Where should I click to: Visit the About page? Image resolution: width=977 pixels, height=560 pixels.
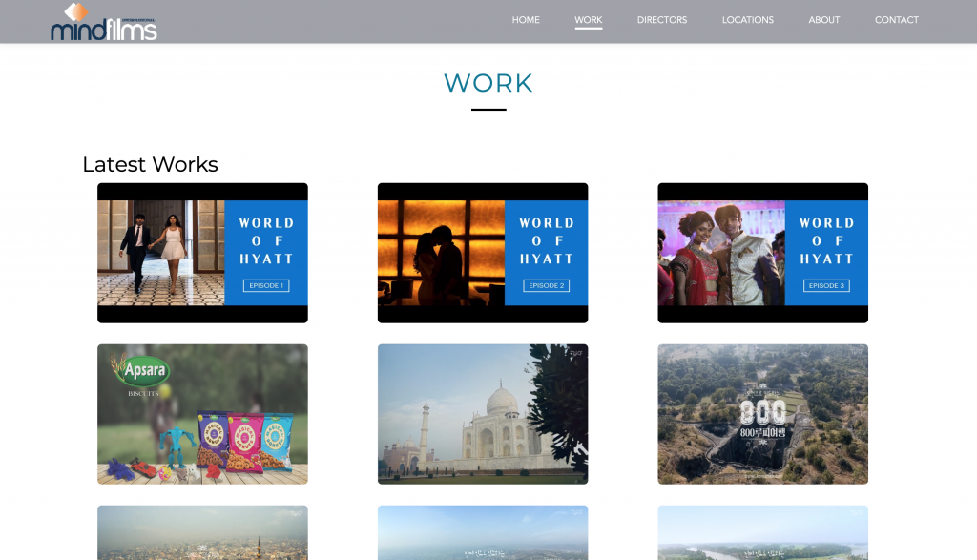tap(823, 20)
